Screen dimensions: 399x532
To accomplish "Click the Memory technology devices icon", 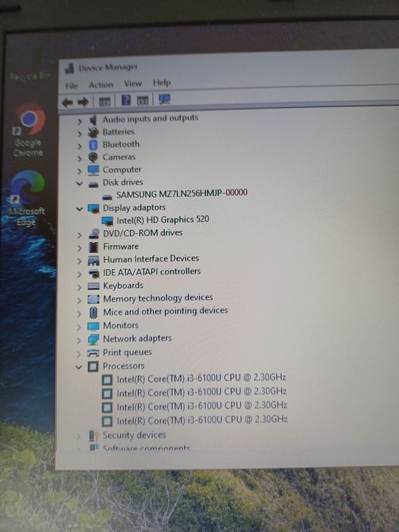I will [x=93, y=299].
